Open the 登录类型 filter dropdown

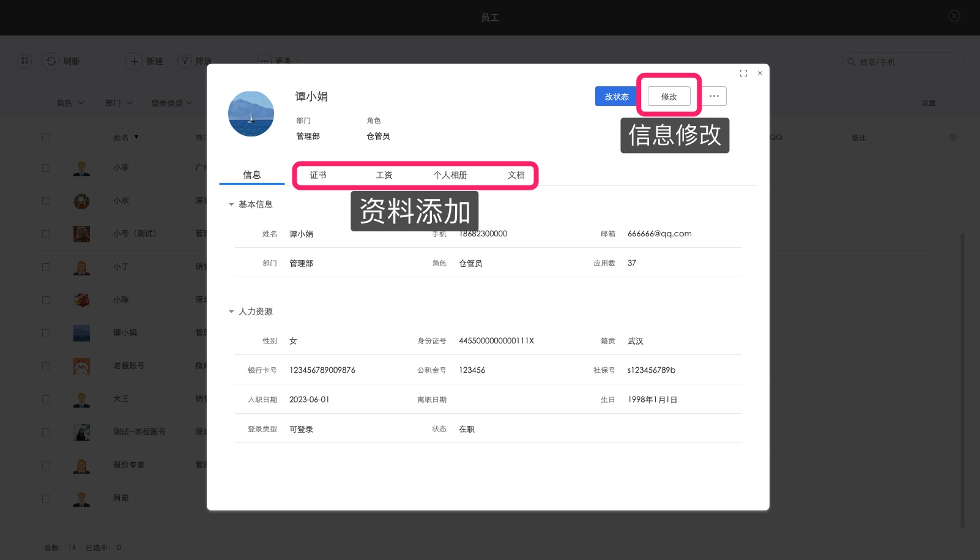tap(171, 103)
